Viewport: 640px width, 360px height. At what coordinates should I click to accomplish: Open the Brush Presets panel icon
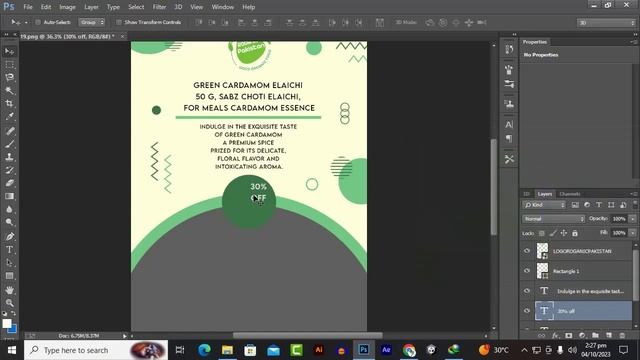pos(509,84)
